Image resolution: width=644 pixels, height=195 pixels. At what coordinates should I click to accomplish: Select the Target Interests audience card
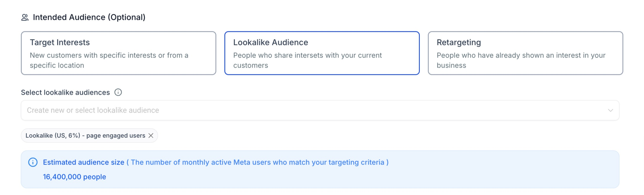pos(118,53)
